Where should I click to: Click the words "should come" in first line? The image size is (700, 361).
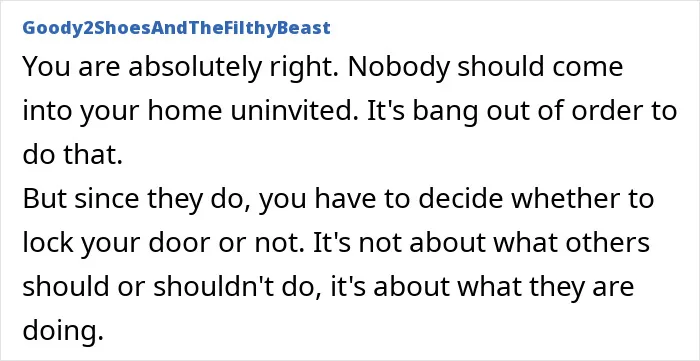535,67
